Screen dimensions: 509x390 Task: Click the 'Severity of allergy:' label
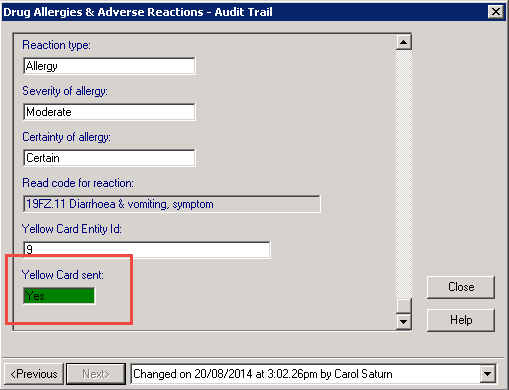[x=65, y=91]
